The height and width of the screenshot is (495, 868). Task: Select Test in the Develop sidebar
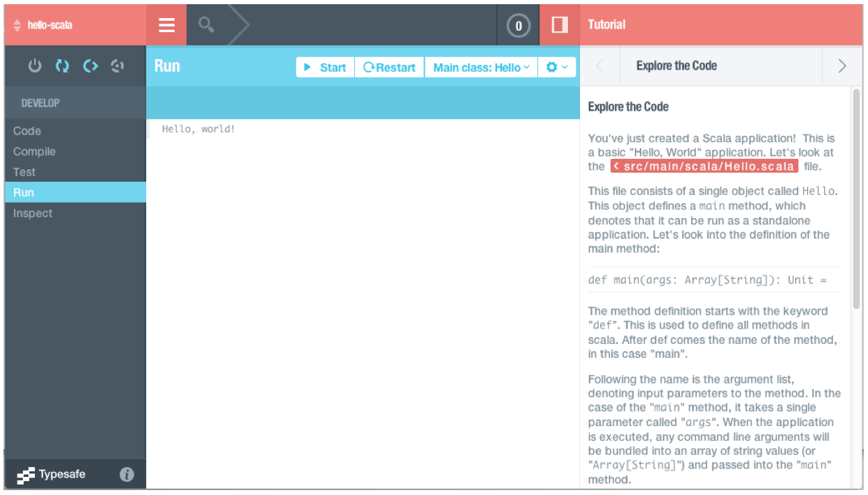[x=75, y=172]
